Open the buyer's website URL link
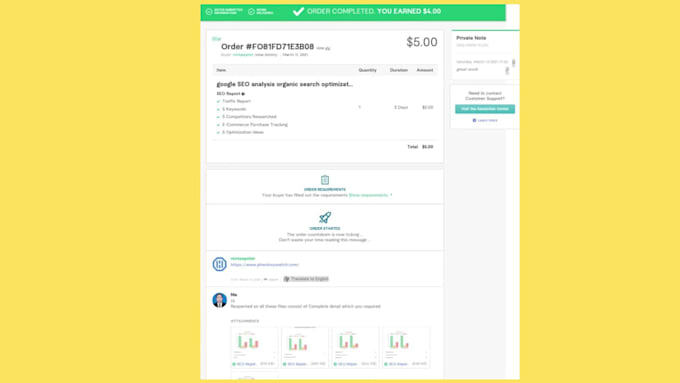680x383 pixels. pos(265,265)
